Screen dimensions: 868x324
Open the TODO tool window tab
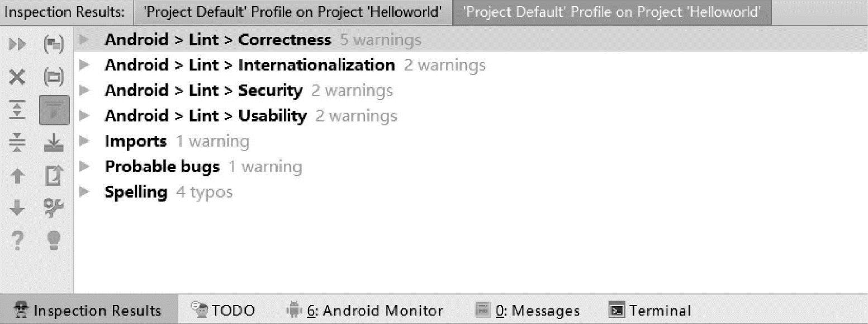point(223,311)
